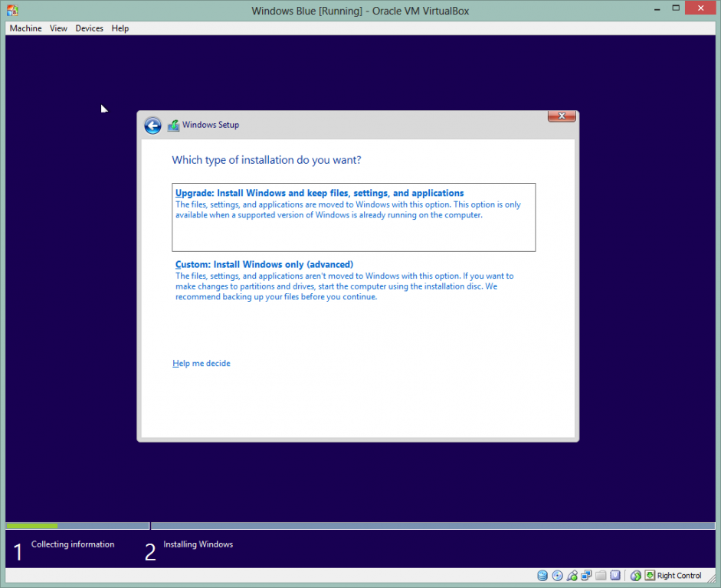
Task: Open the Devices menu
Action: tap(89, 28)
